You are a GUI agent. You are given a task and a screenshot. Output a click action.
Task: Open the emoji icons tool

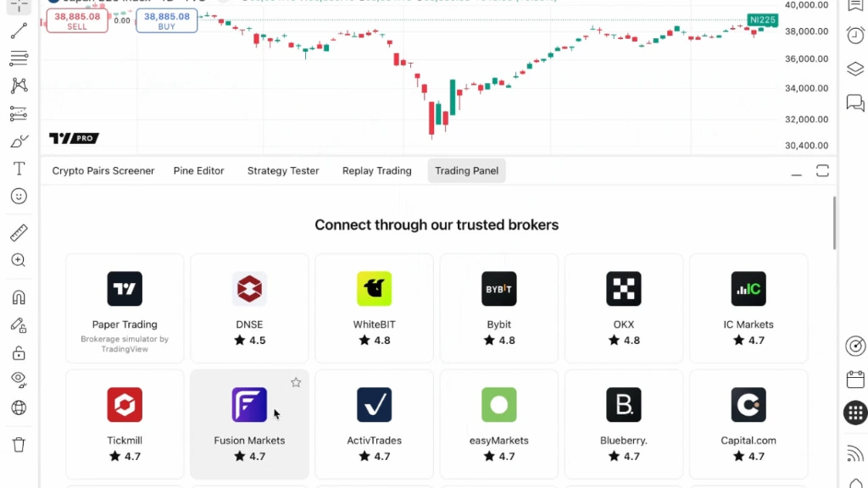tap(19, 196)
